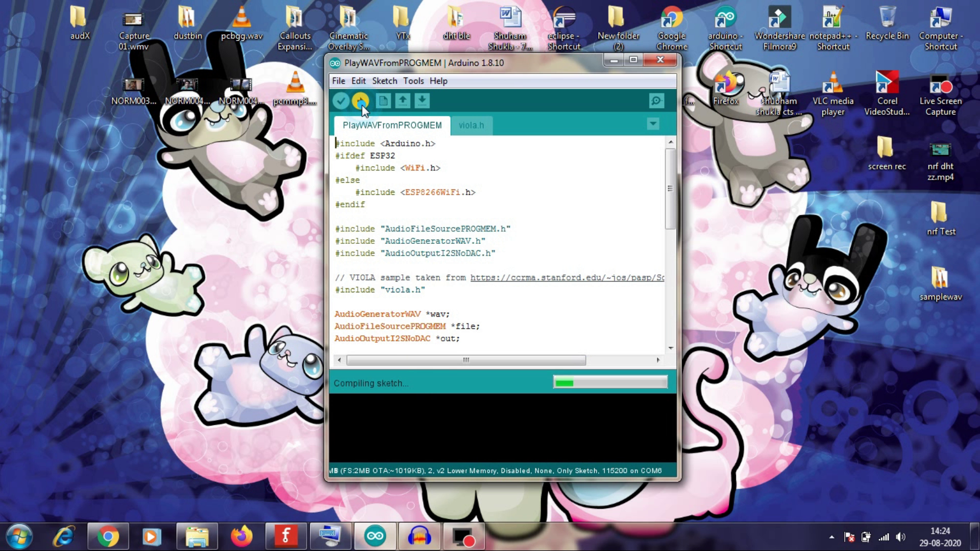The image size is (980, 551).
Task: Select the pcbgg.wav VLC file icon
Action: [x=241, y=24]
